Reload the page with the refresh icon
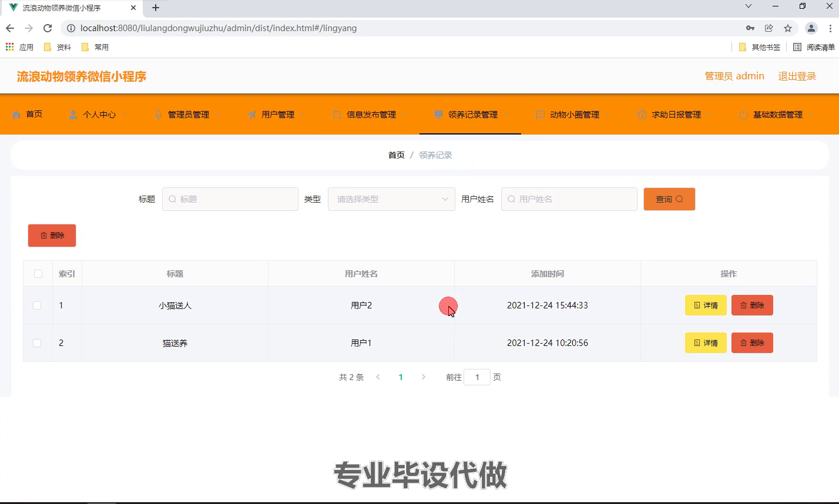This screenshot has width=839, height=504. (48, 28)
